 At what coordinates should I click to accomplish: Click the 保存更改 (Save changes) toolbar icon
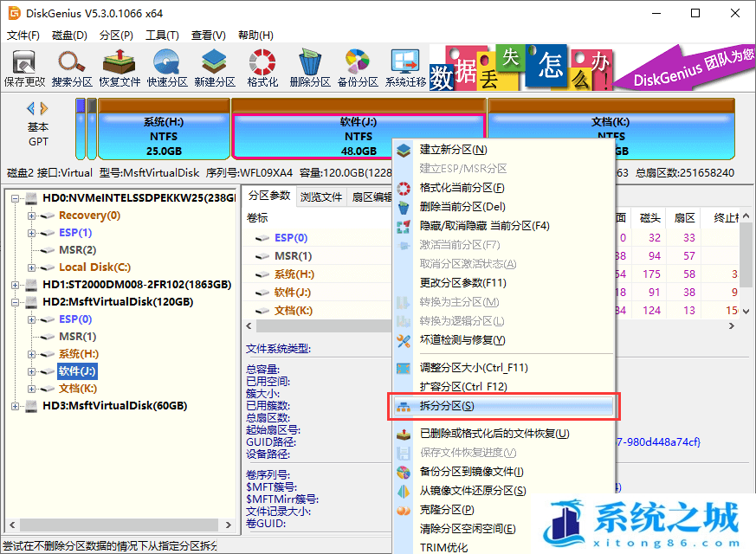24,68
